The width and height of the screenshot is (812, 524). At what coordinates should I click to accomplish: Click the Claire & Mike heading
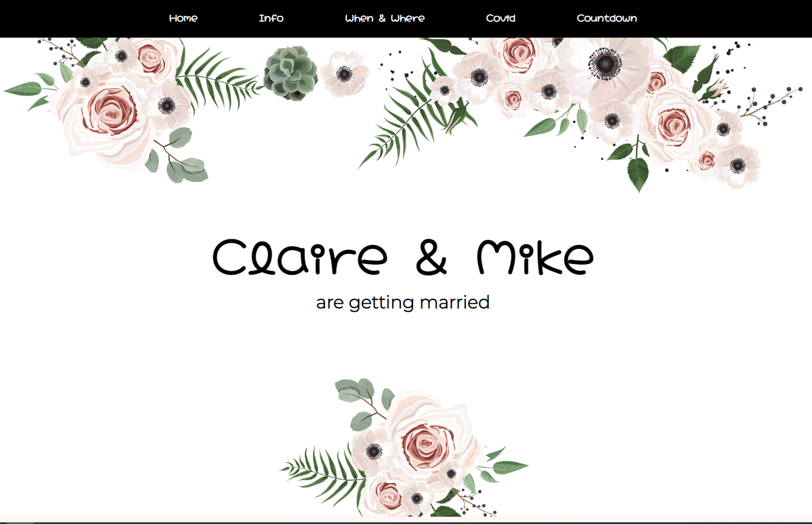[x=403, y=256]
